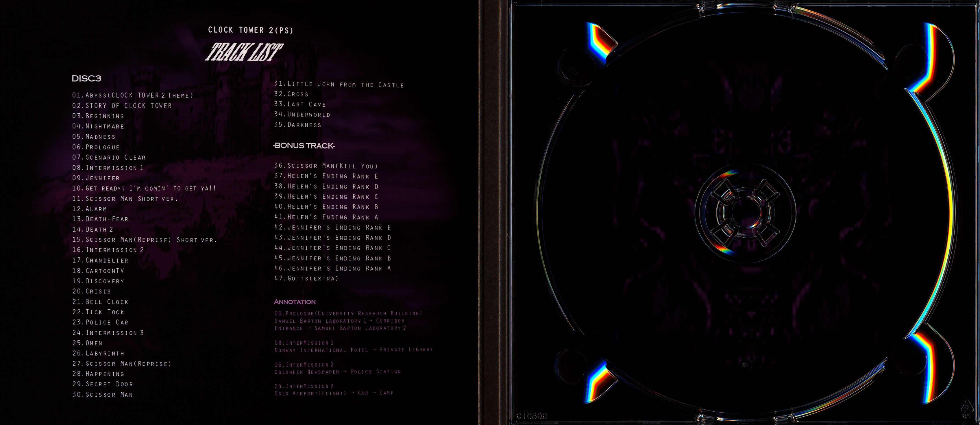Select track 35 Darkness

297,125
